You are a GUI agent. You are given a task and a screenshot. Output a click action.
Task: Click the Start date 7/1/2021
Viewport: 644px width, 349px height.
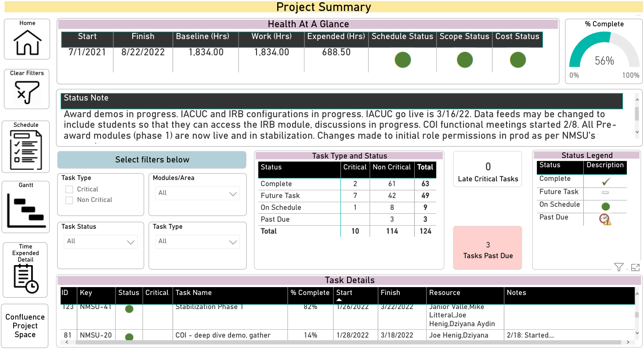click(x=87, y=52)
